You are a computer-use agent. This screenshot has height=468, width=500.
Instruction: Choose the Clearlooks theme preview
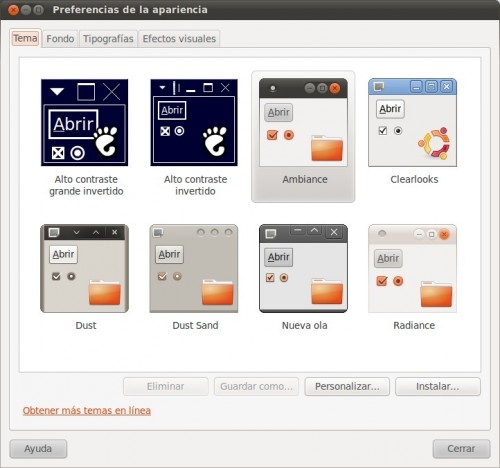tap(412, 123)
